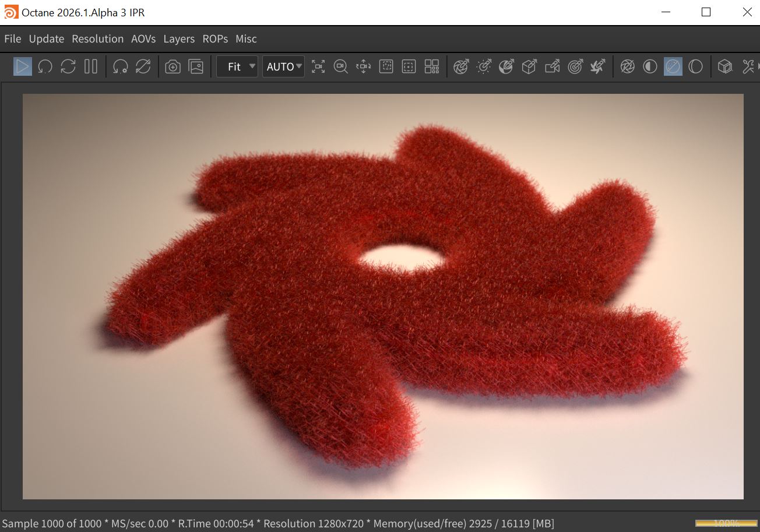Click the camera snapshot icon
The width and height of the screenshot is (760, 532).
pyautogui.click(x=173, y=67)
